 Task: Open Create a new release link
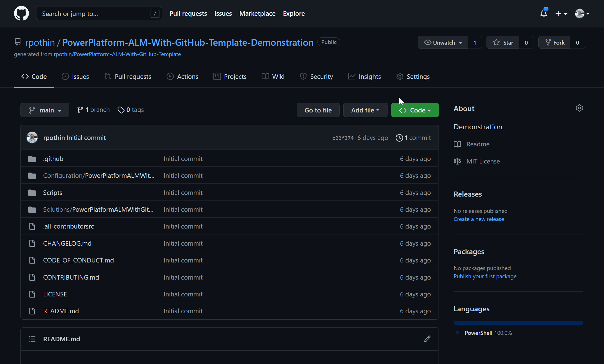click(479, 219)
